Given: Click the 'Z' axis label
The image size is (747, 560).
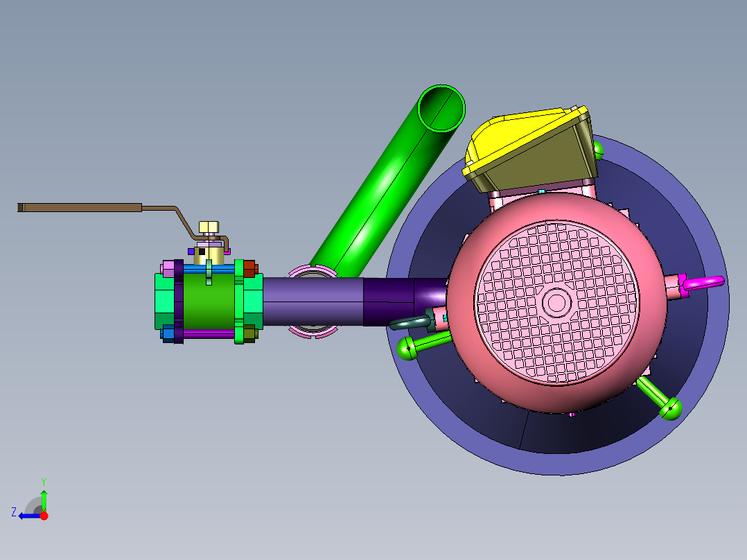Looking at the screenshot, I should click(x=14, y=512).
